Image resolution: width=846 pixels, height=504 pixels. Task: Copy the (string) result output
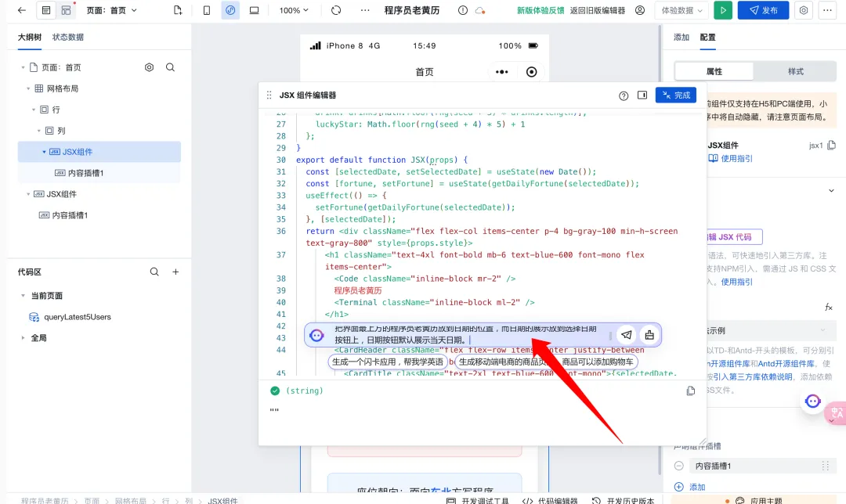[691, 391]
